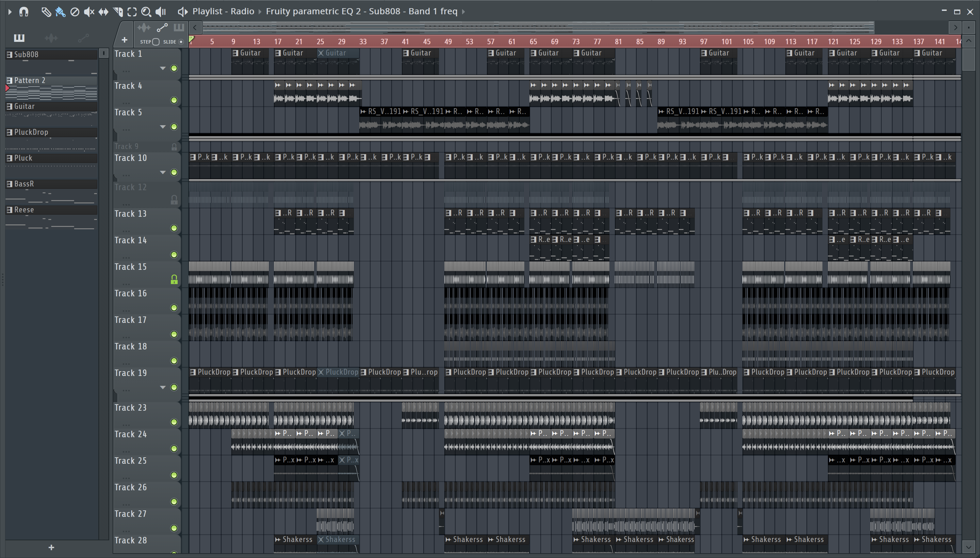The image size is (980, 558).
Task: Mute Track 13 with green toggle
Action: click(174, 228)
